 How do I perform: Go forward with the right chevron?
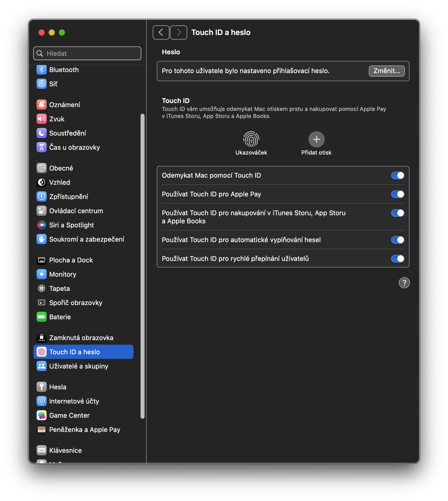tap(179, 32)
